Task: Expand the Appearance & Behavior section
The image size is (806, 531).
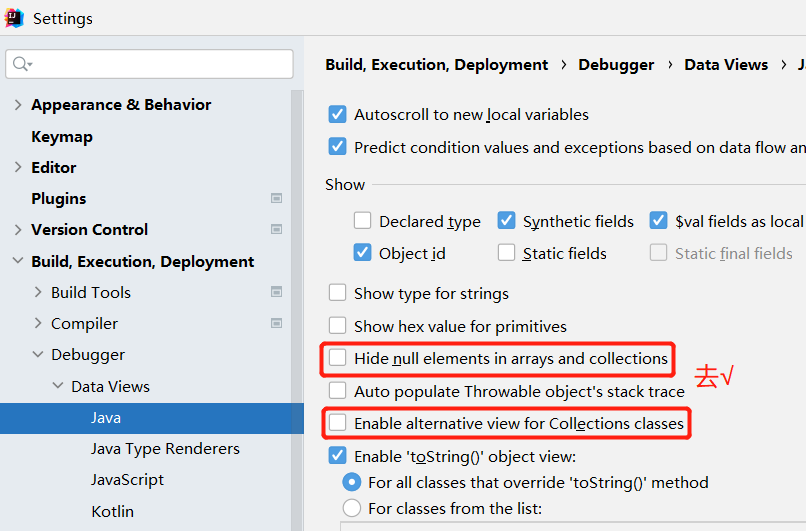Action: click(x=17, y=105)
